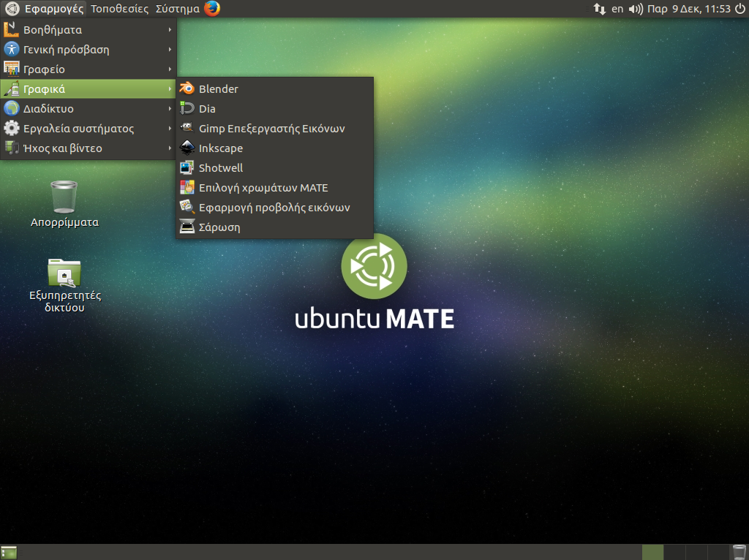Open Inkscape vector editor
The width and height of the screenshot is (749, 560).
click(220, 148)
